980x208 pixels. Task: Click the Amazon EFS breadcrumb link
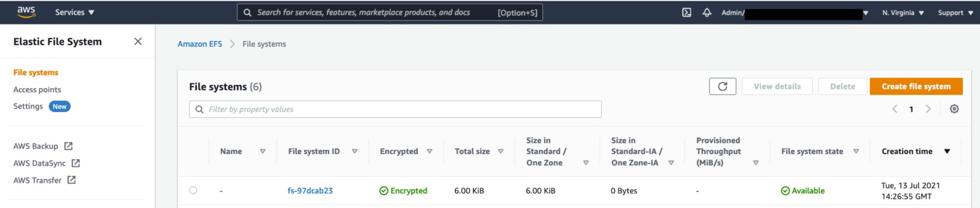click(200, 44)
